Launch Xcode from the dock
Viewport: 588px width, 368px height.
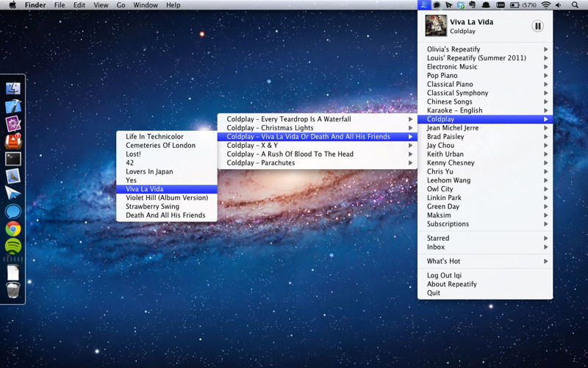[13, 106]
